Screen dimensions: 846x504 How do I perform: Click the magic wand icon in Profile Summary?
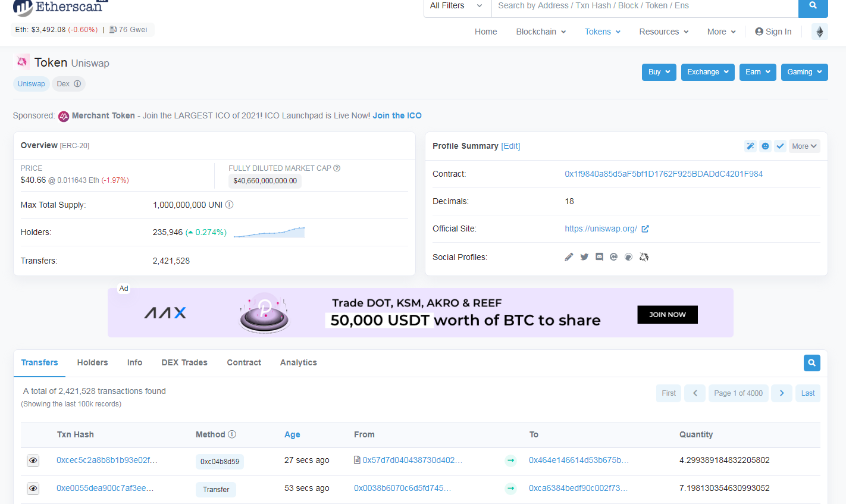pos(750,146)
